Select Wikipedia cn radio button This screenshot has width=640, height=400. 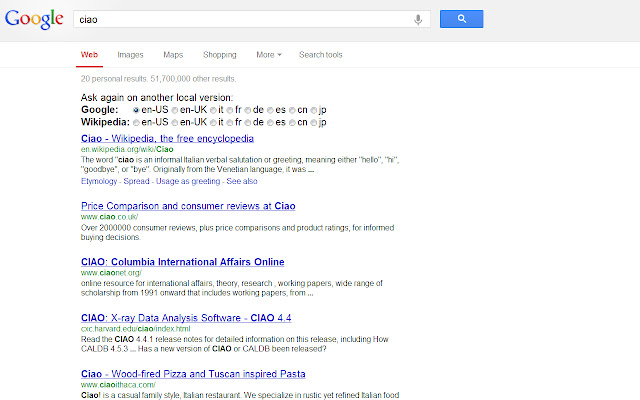[x=292, y=122]
